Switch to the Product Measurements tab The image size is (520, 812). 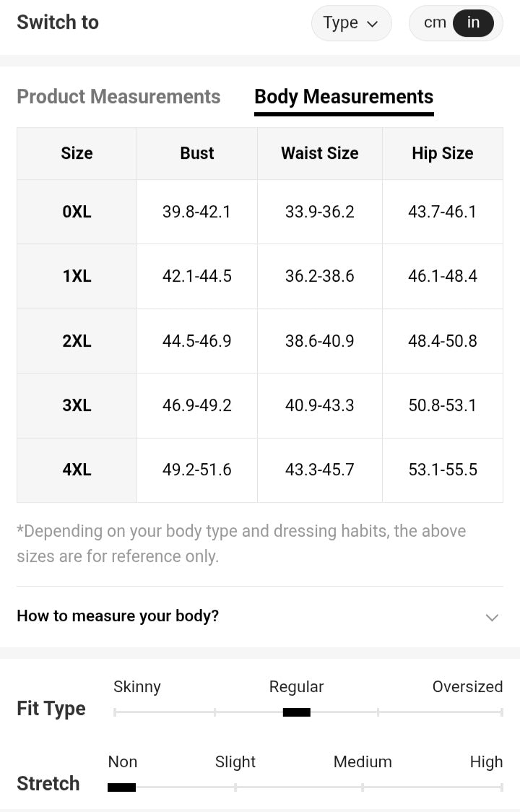[118, 97]
